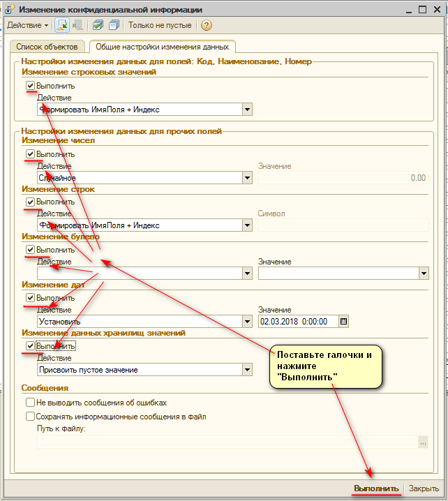The image size is (448, 501).
Task: Click the date field showing 02.03.2018
Action: (x=297, y=322)
